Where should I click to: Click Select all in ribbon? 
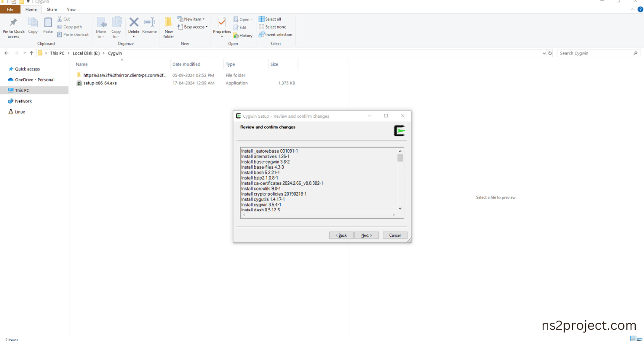pos(270,19)
